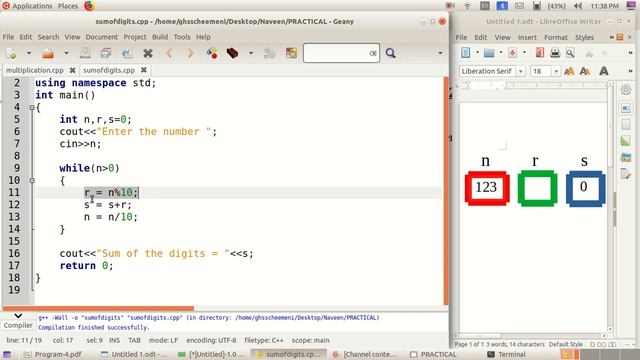
Task: Compile the file using the Compile icon
Action: click(212, 53)
